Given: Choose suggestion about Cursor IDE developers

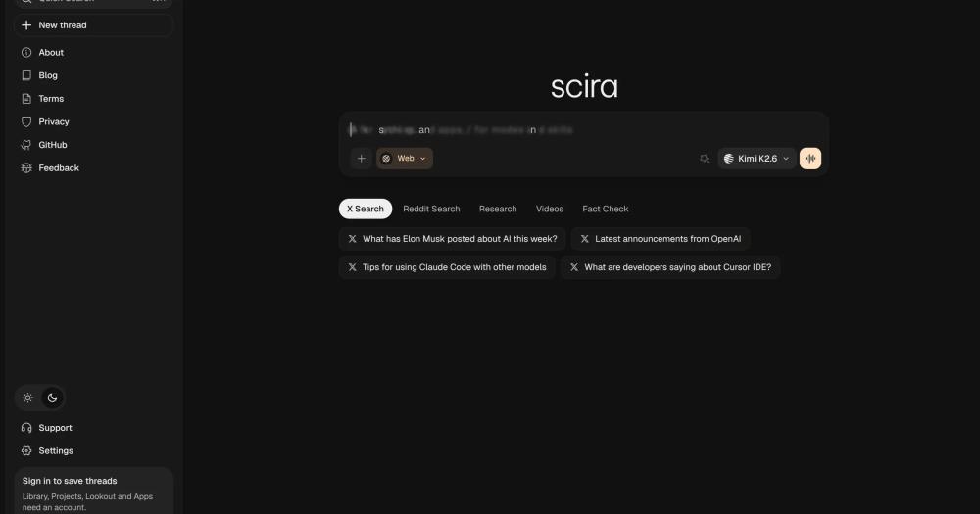Looking at the screenshot, I should point(670,267).
